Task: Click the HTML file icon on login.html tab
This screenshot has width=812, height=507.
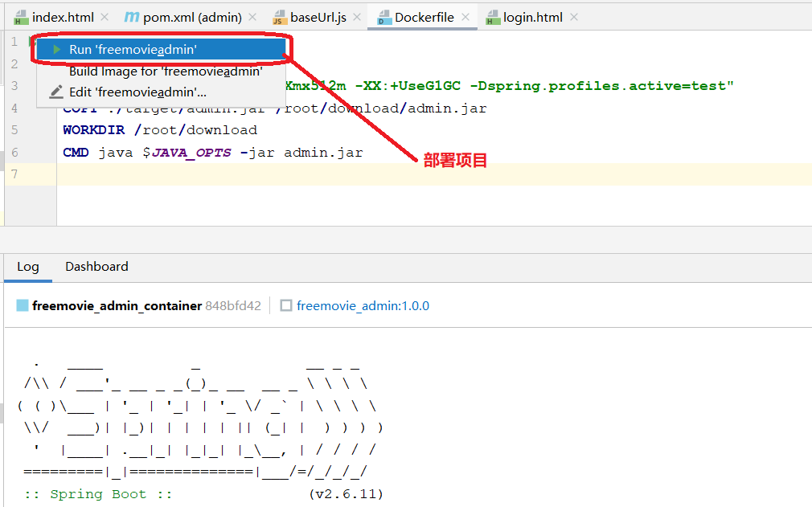Action: tap(492, 18)
